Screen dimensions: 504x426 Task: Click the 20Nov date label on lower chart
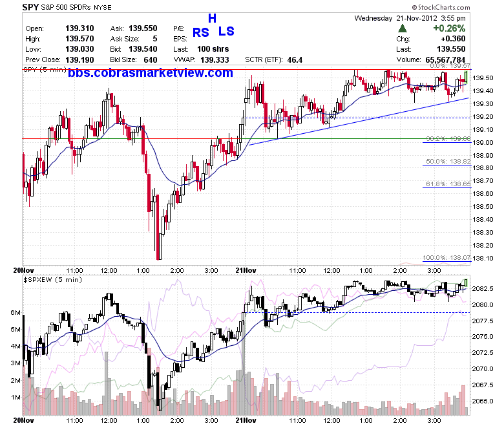23,420
